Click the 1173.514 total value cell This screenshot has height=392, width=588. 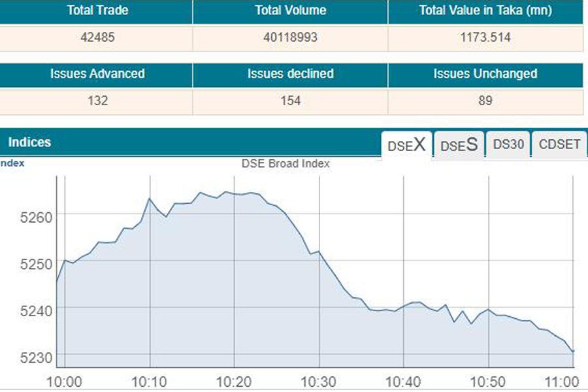[x=485, y=38]
